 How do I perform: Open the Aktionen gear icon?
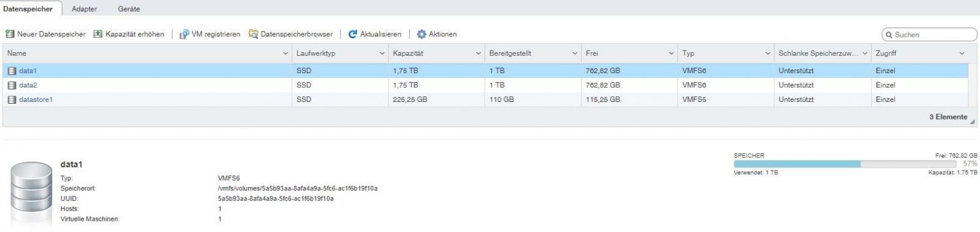tap(421, 34)
